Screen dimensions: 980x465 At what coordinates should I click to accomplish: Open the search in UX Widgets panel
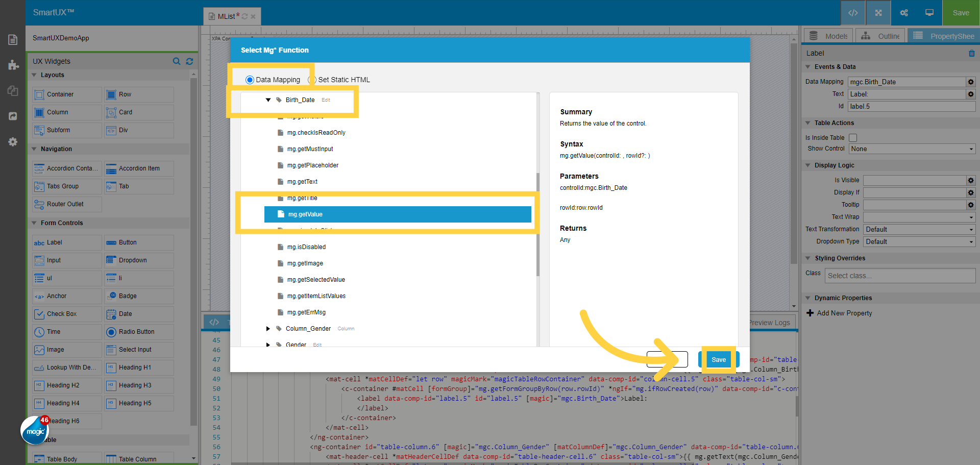point(177,61)
